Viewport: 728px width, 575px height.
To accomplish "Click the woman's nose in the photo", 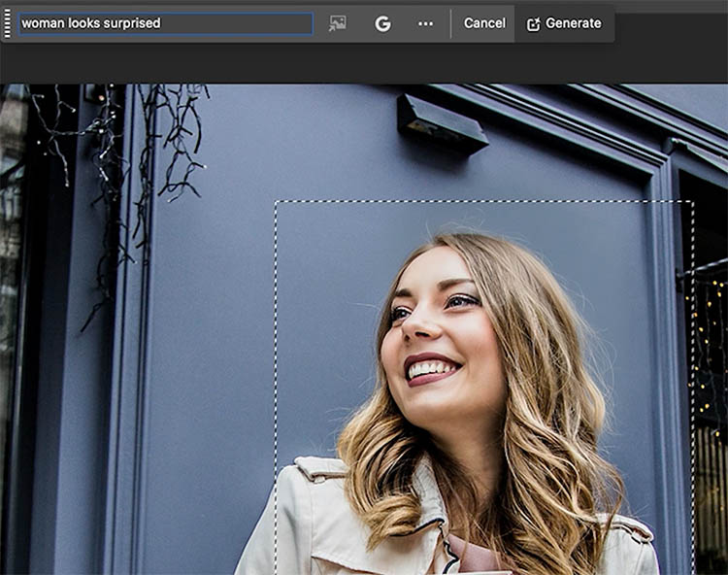I will tap(419, 332).
